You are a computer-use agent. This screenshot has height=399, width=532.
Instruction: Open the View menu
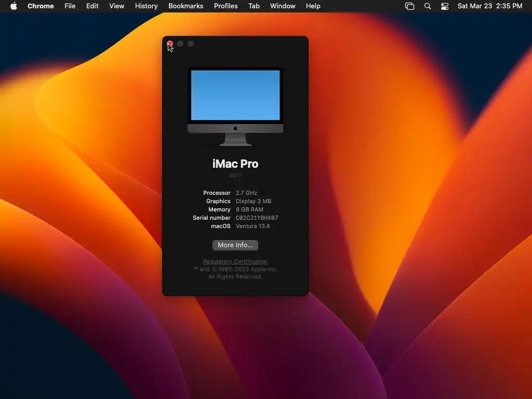pos(116,6)
